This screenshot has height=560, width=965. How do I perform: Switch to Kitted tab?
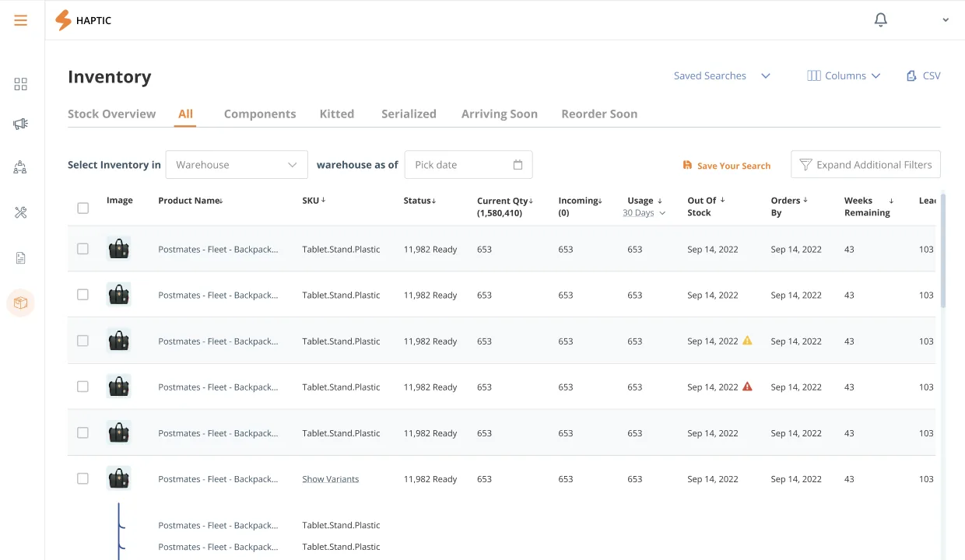[x=337, y=114]
